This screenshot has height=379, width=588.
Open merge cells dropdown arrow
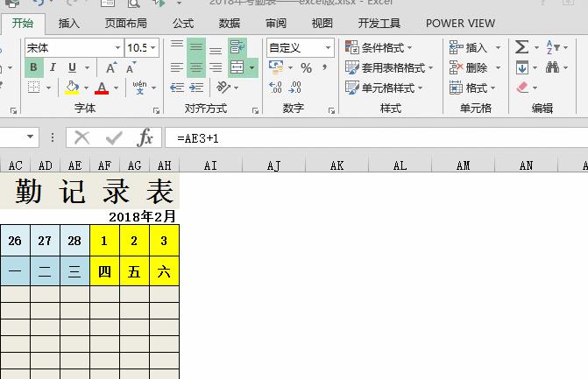(x=252, y=67)
